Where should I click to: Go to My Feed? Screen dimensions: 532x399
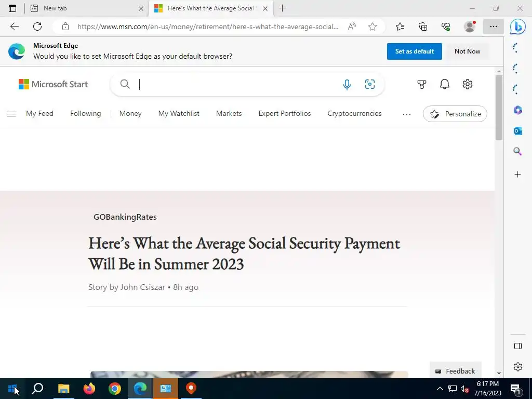coord(39,113)
